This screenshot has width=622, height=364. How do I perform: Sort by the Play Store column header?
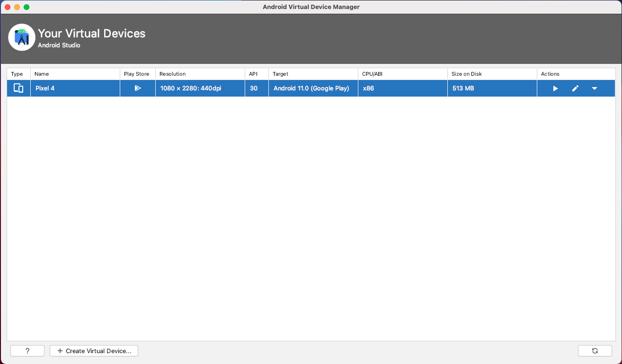(138, 74)
